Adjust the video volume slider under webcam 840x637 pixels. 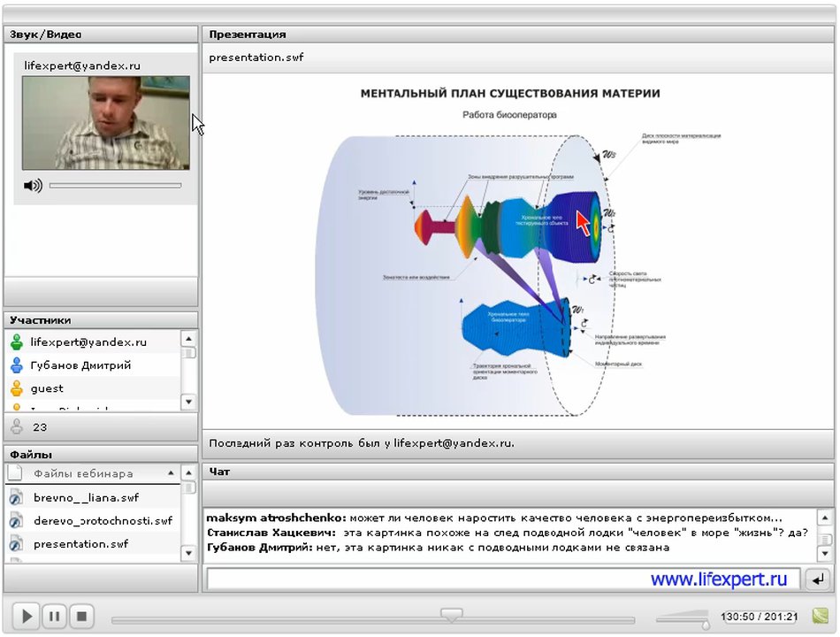point(115,186)
